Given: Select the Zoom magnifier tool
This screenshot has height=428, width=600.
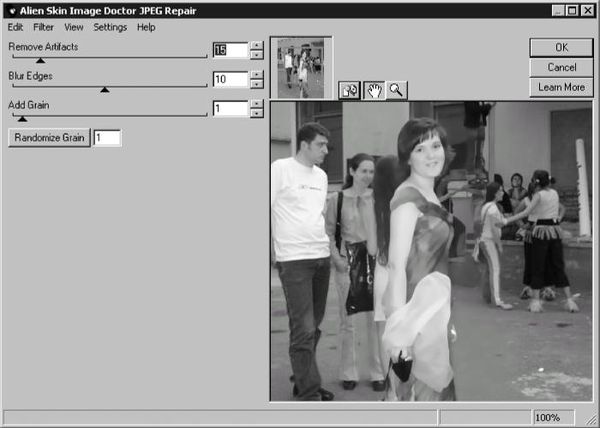Looking at the screenshot, I should [x=397, y=89].
